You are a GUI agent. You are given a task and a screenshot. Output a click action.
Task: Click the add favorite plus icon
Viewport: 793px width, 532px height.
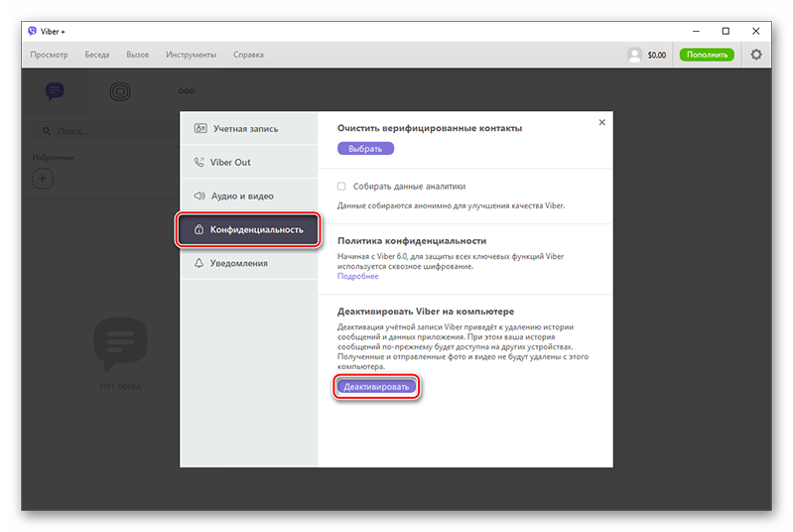(x=43, y=179)
